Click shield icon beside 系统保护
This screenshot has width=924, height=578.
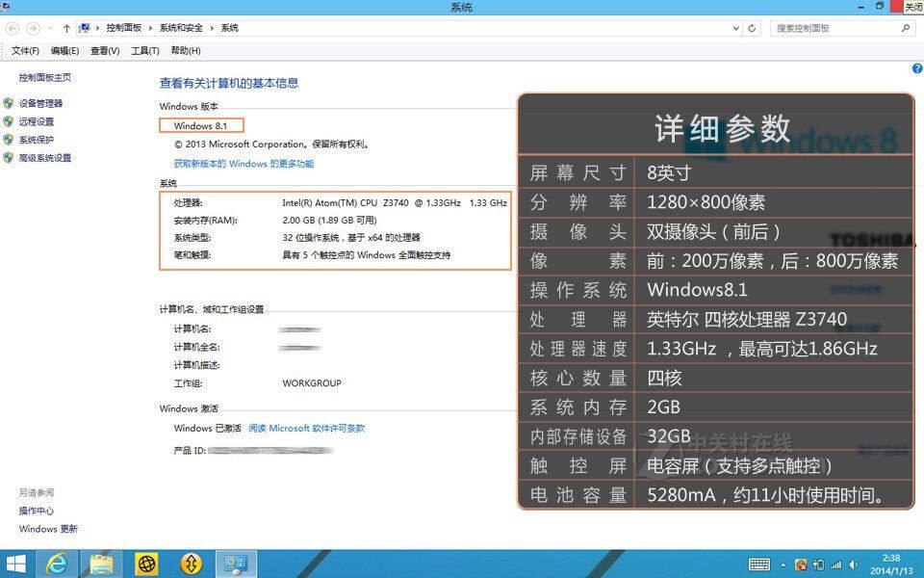9,140
